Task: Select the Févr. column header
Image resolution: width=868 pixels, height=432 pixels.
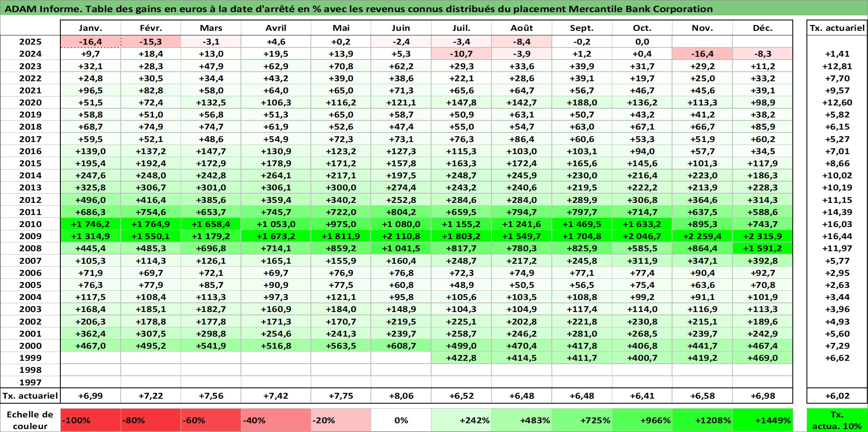Action: click(151, 28)
